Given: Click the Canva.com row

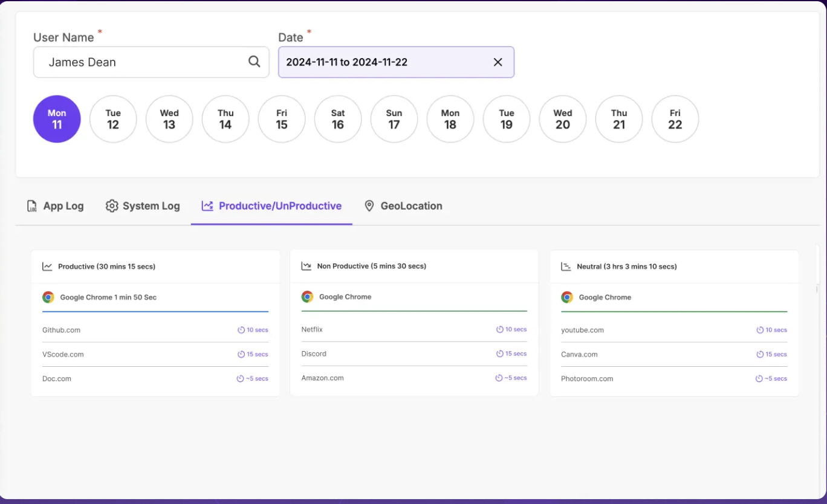Looking at the screenshot, I should point(674,354).
